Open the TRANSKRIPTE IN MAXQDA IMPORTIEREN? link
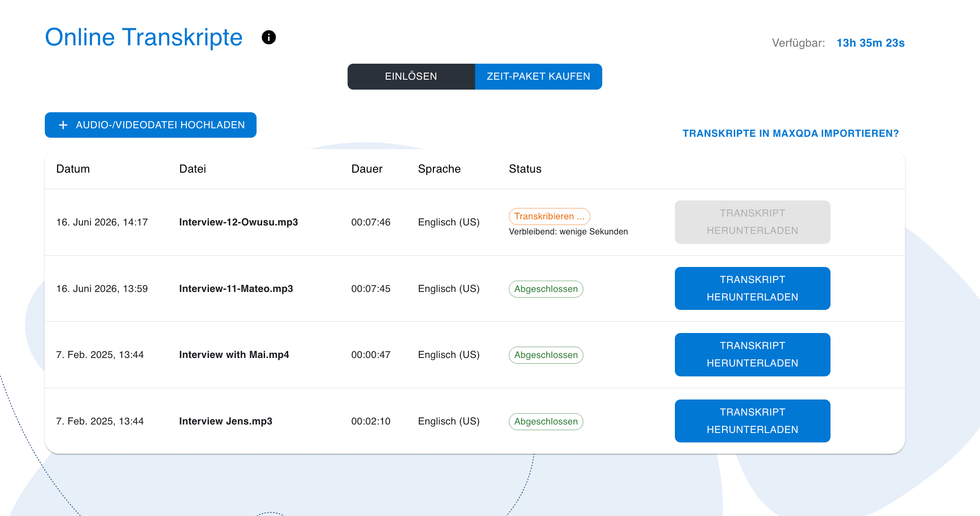980x516 pixels. (x=791, y=133)
